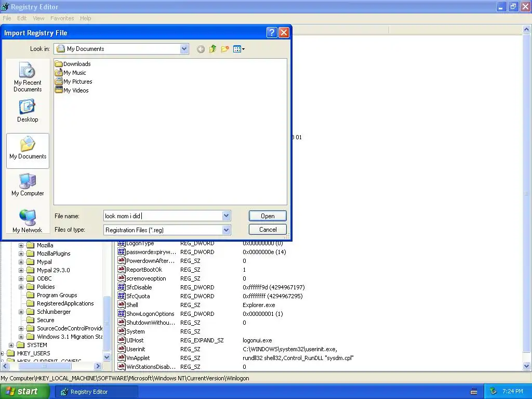Click the Open button
The width and height of the screenshot is (532, 399).
point(268,216)
